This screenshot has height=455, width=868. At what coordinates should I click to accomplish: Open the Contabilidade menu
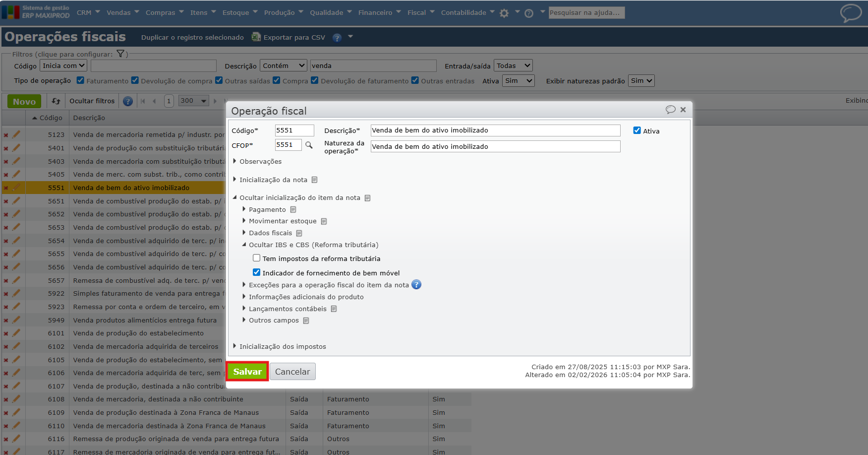coord(468,12)
